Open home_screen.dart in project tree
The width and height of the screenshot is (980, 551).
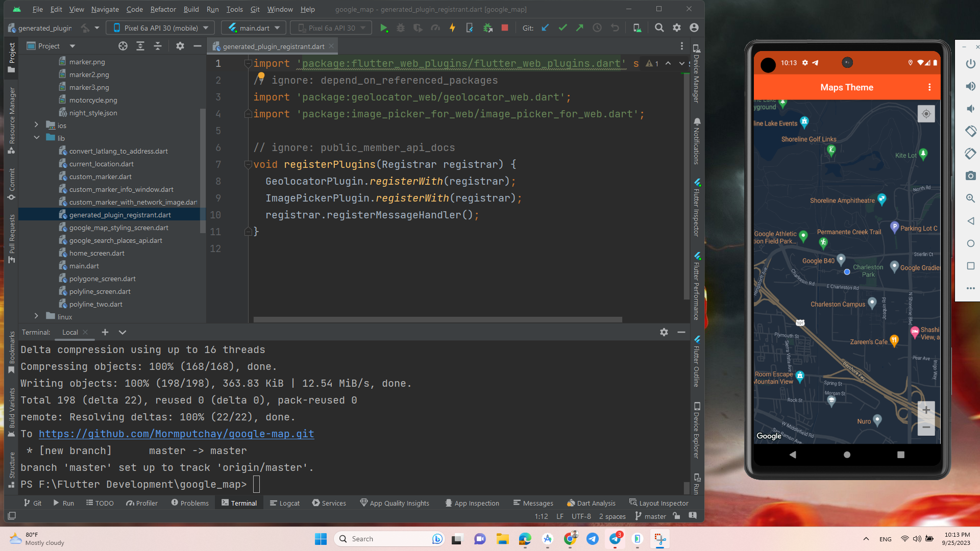pos(96,253)
